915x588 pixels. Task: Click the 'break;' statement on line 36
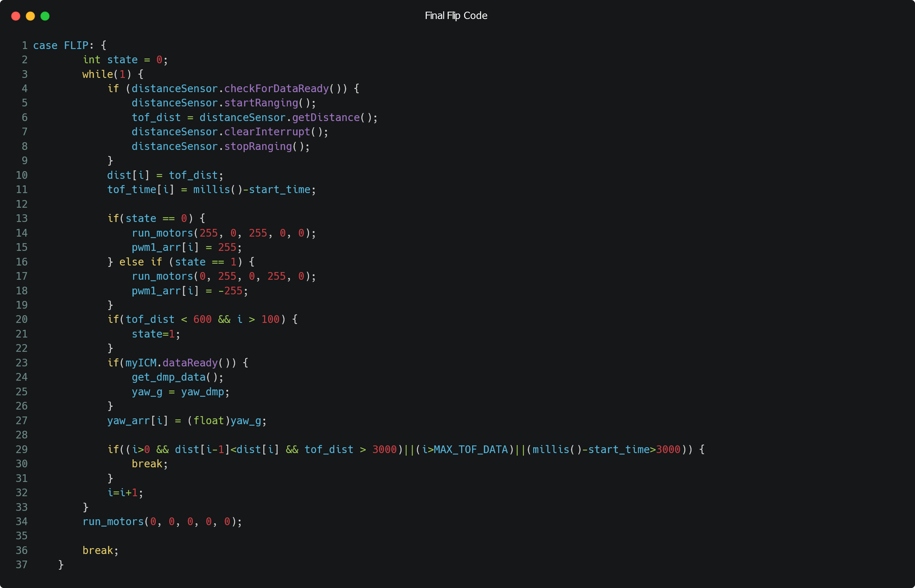[x=101, y=551]
